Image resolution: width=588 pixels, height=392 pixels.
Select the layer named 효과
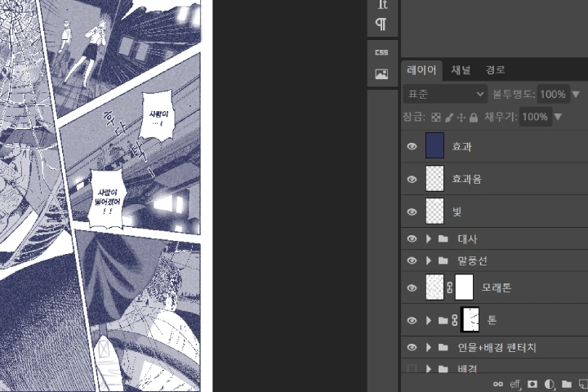pos(462,147)
